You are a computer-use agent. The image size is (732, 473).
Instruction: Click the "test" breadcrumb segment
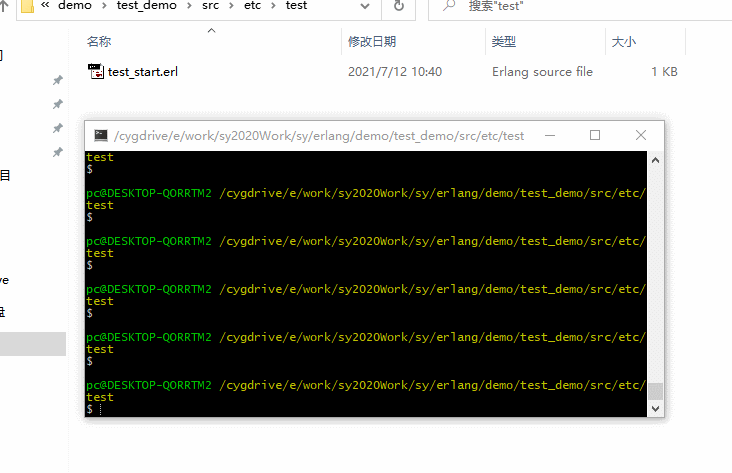(296, 6)
